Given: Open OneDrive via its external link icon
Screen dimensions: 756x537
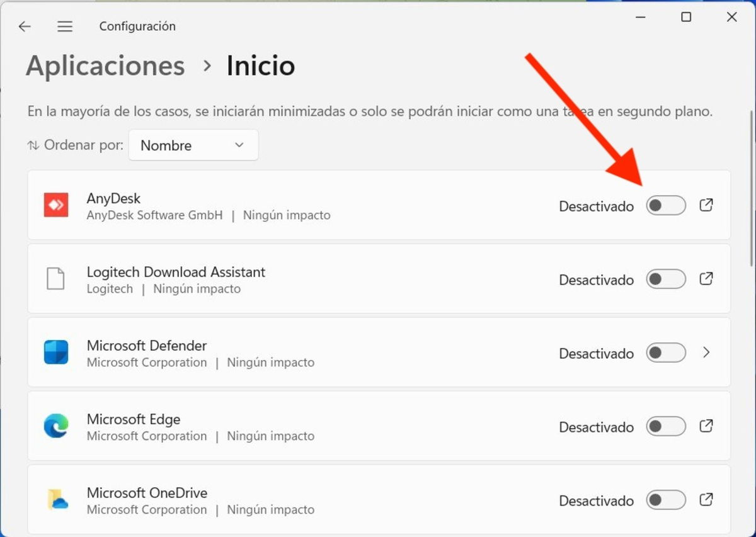Looking at the screenshot, I should pos(706,500).
